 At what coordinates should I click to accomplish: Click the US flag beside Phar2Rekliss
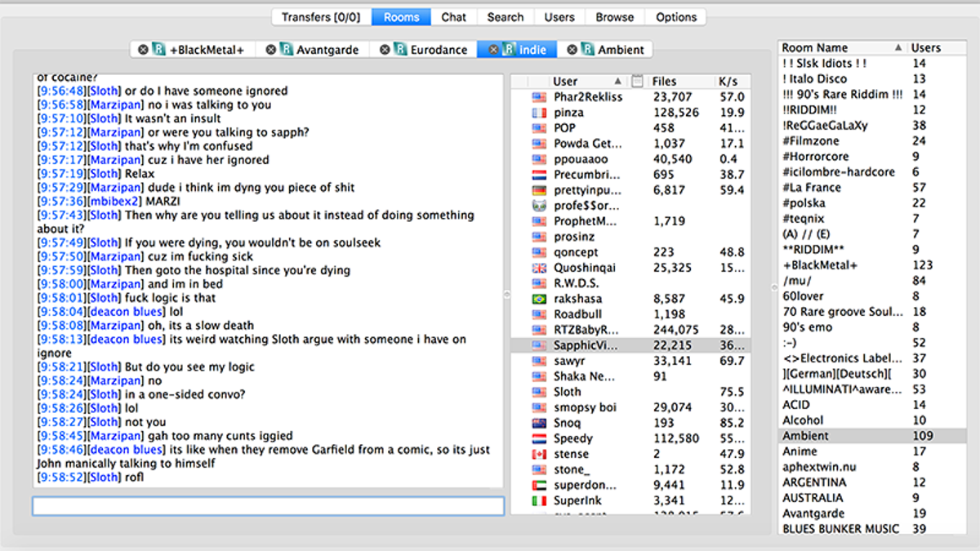539,97
